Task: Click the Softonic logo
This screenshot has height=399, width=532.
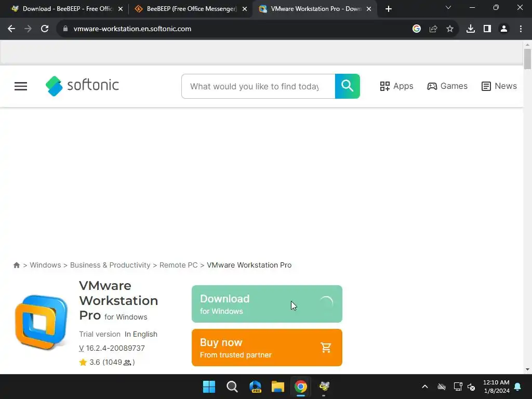Action: tap(82, 86)
